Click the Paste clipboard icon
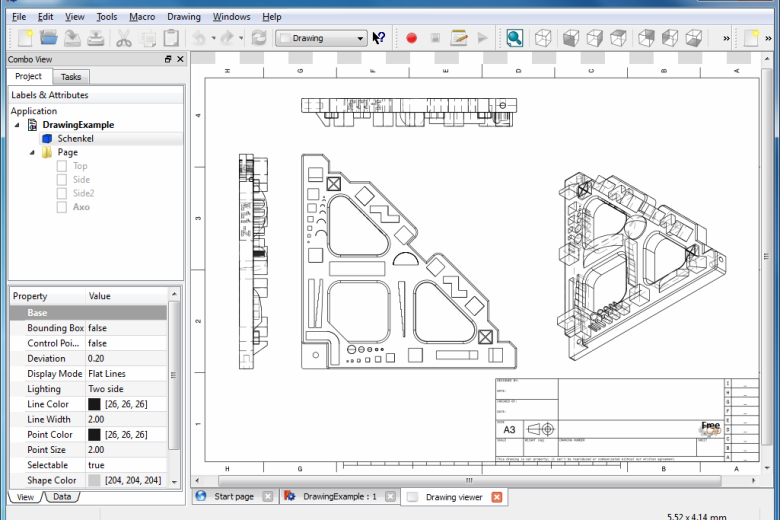Screen dimensions: 780x520 click(171, 38)
